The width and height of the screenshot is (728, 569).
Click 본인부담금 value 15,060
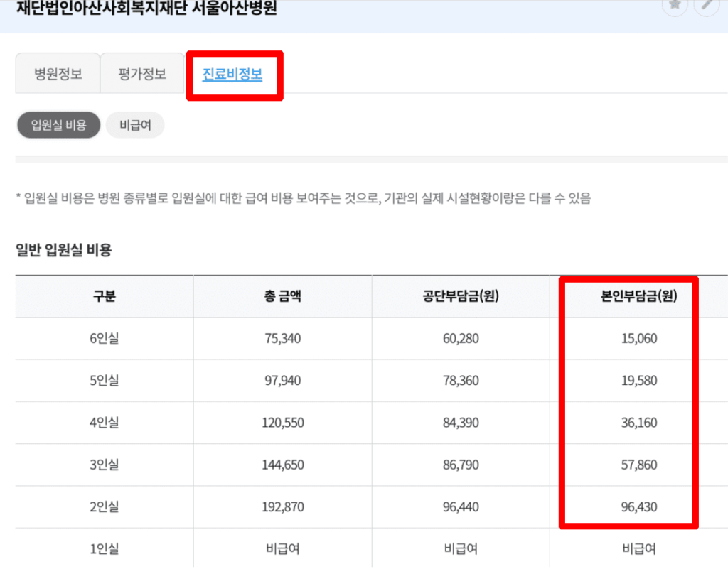coord(639,339)
